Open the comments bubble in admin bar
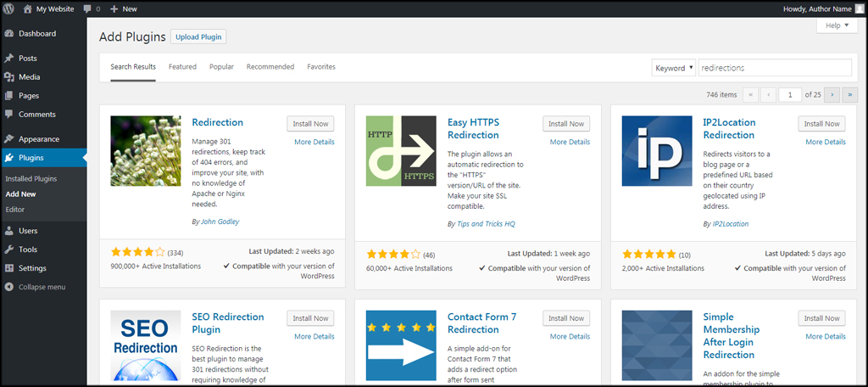The image size is (868, 387). click(x=87, y=8)
